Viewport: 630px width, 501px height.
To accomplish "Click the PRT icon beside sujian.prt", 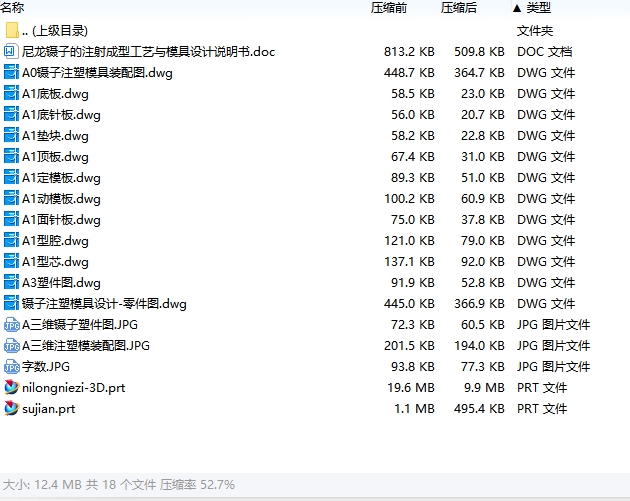I will (12, 408).
